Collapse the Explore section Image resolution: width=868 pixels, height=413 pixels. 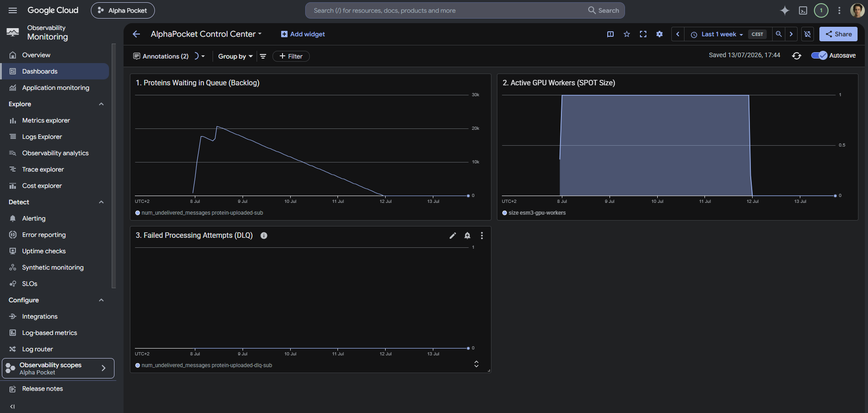pyautogui.click(x=101, y=104)
